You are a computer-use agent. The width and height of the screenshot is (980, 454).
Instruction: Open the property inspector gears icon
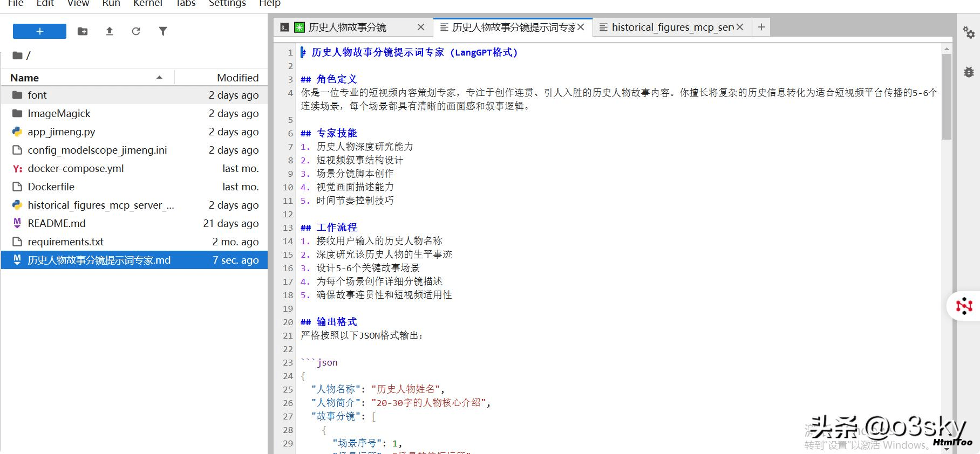point(969,32)
